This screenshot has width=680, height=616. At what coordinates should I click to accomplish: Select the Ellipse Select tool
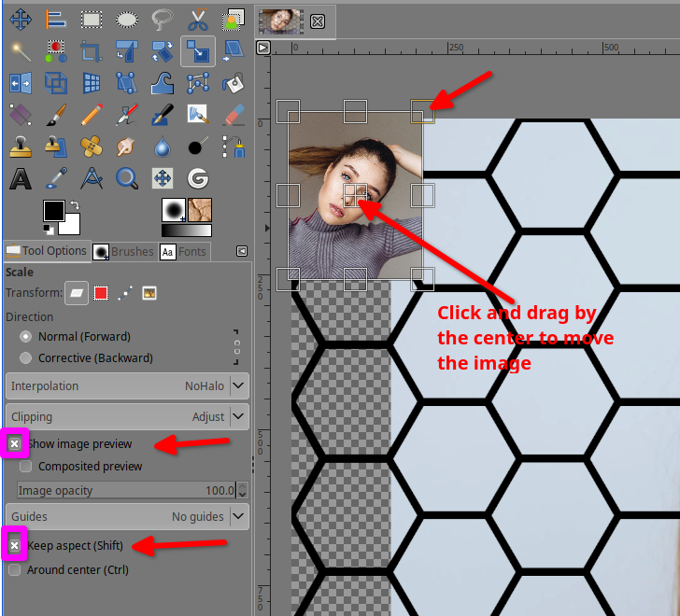pos(127,20)
